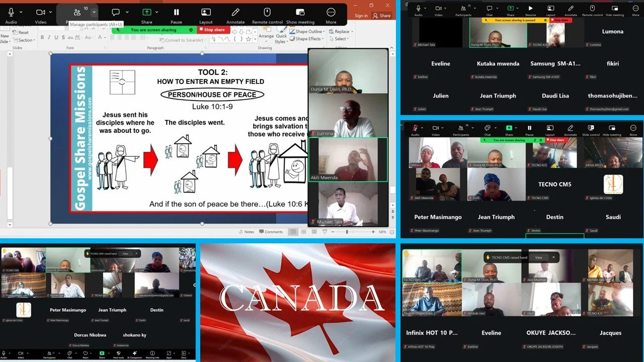Start the slide show from status bar
This screenshot has height=362, width=644.
click(325, 232)
